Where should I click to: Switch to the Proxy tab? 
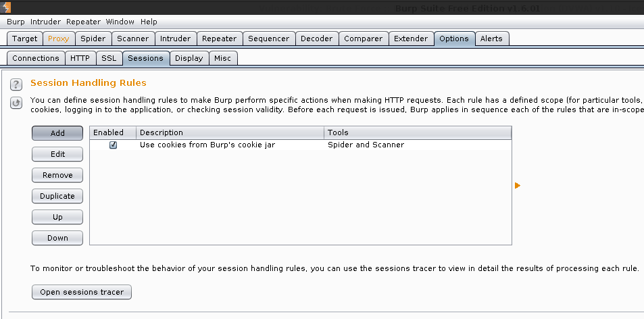pyautogui.click(x=59, y=39)
